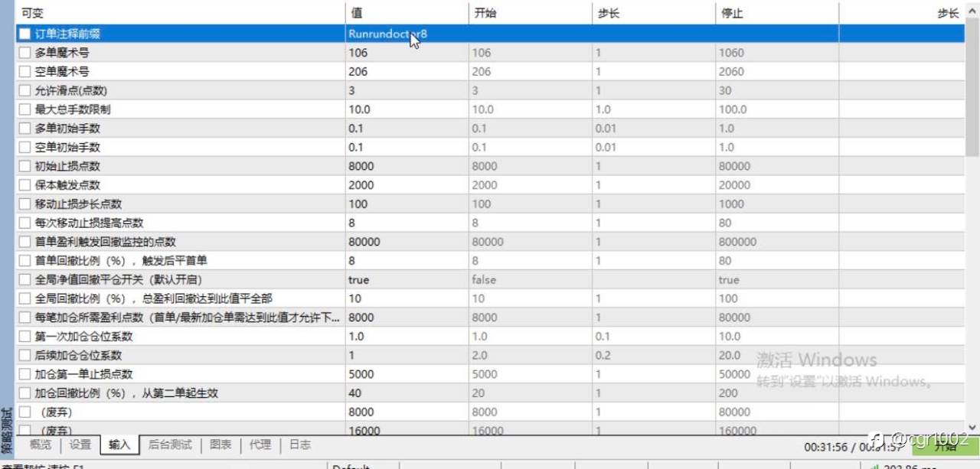Open the 设置 tab
Screen dimensions: 980x469
80,445
